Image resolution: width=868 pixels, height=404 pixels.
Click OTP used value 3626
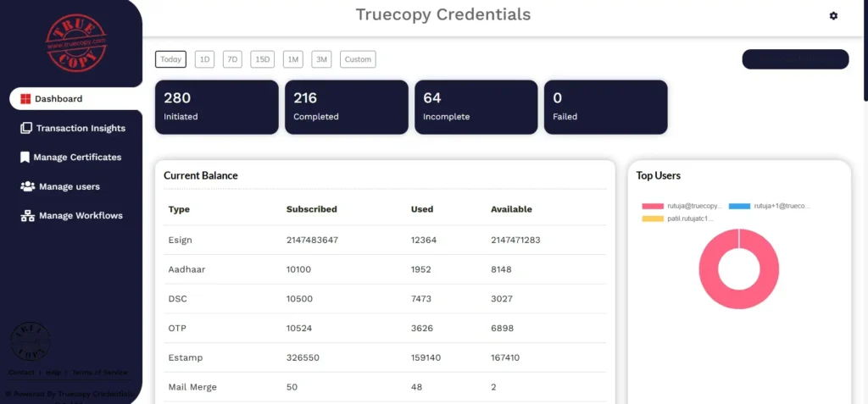[421, 328]
